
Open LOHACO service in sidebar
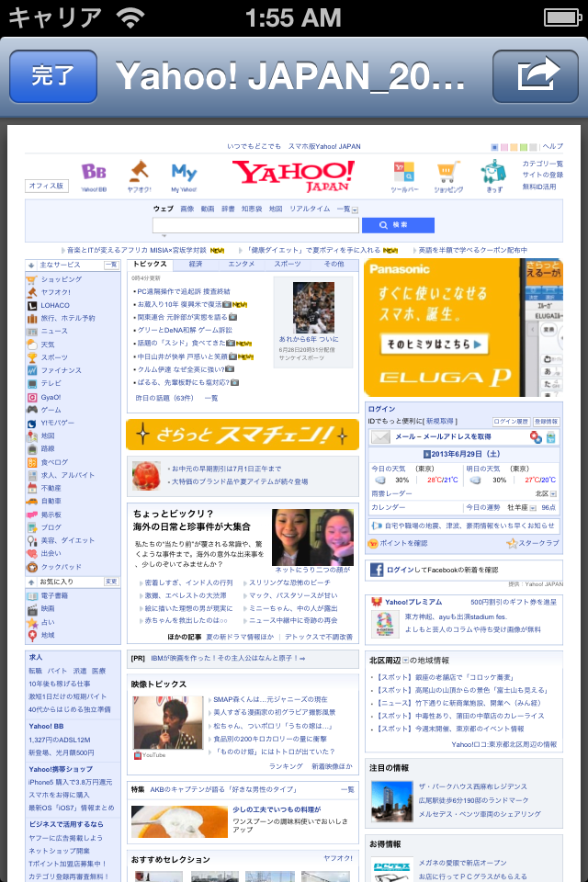pos(55,305)
